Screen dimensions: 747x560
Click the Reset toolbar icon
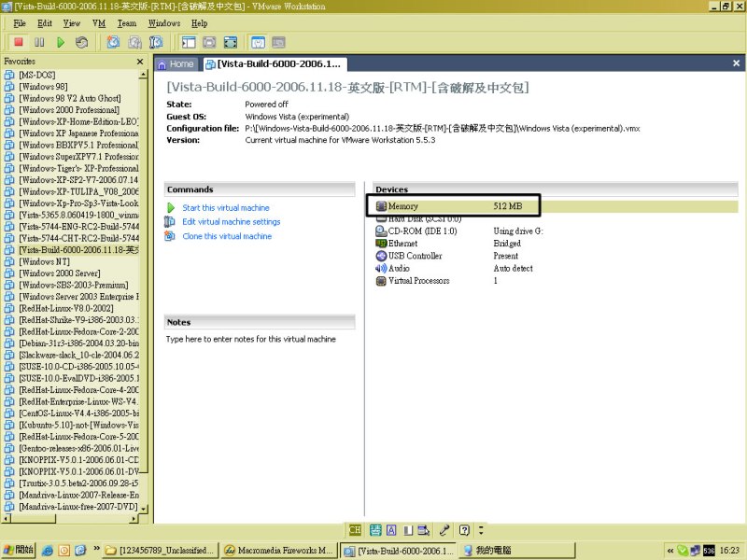click(81, 42)
